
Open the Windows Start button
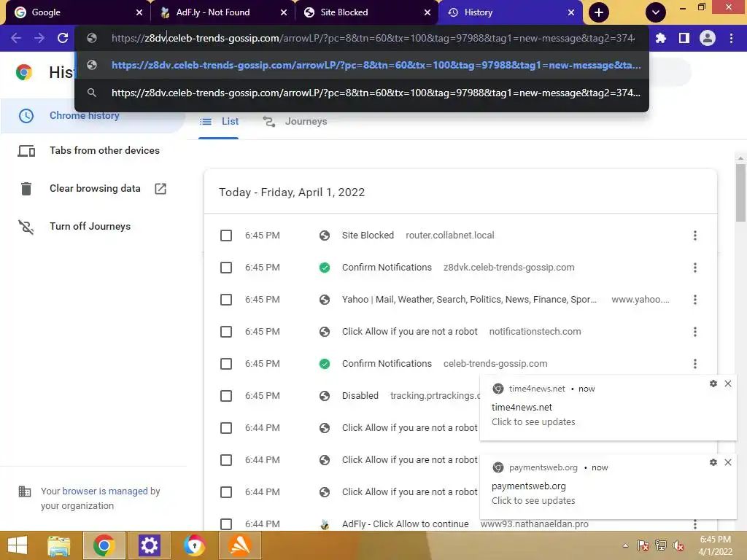[x=18, y=545]
